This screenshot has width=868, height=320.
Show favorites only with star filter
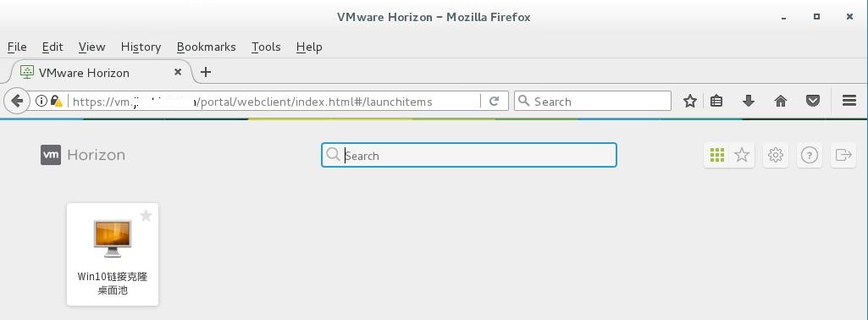pyautogui.click(x=742, y=155)
